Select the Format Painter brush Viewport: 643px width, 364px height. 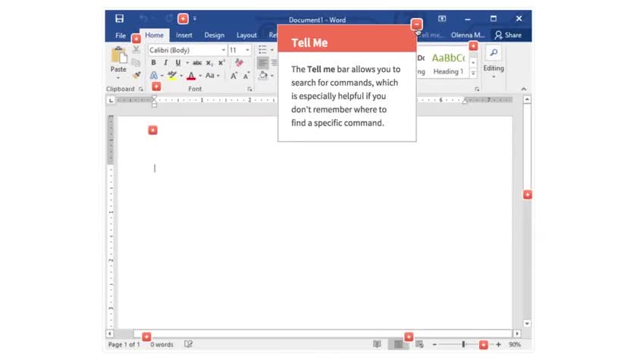click(136, 75)
